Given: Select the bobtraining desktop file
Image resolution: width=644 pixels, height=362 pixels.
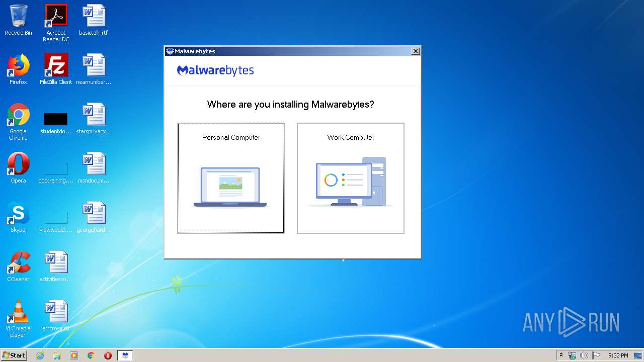Looking at the screenshot, I should click(x=56, y=171).
